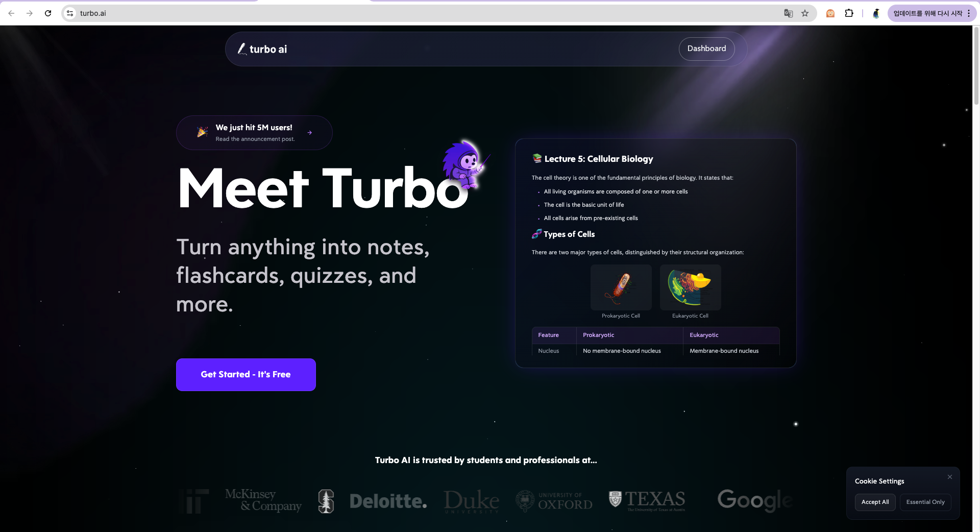Click the penguin profile avatar icon

pyautogui.click(x=876, y=13)
